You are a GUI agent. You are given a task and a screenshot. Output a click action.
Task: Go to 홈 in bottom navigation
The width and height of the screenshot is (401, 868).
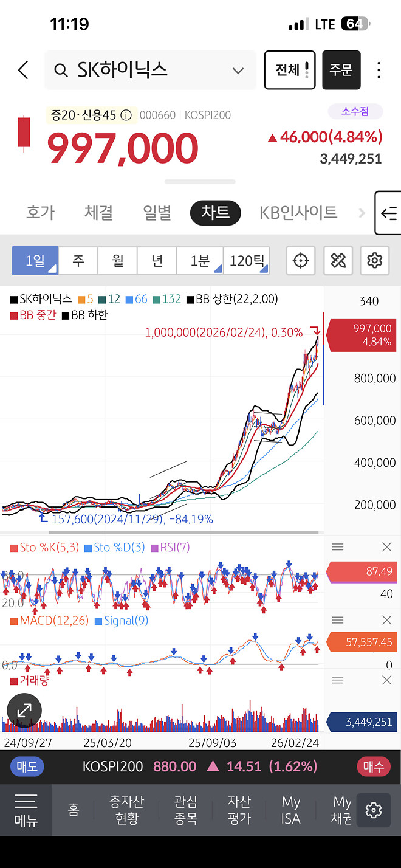click(74, 810)
